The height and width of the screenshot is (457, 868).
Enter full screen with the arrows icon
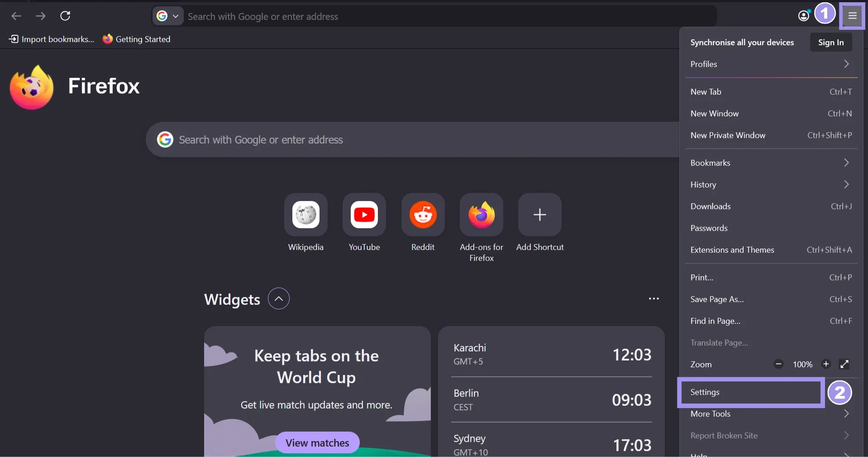[x=844, y=364]
